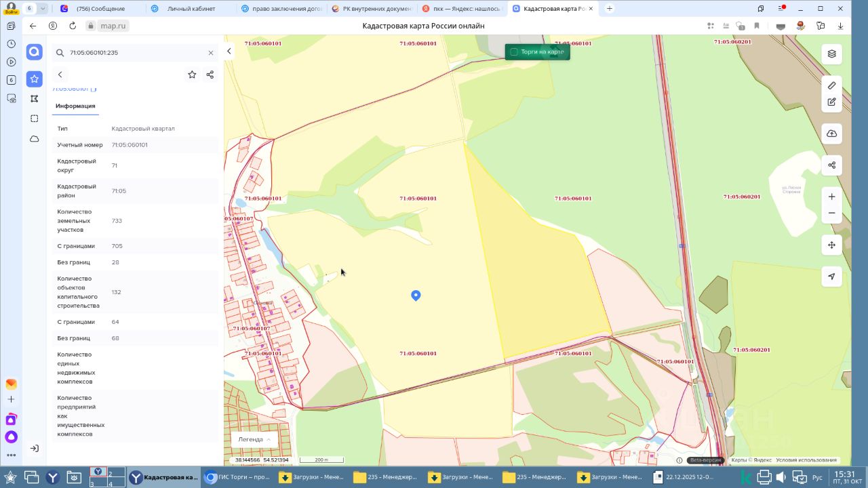The image size is (868, 488).
Task: Open browser history in the side panel
Action: pyautogui.click(x=12, y=43)
